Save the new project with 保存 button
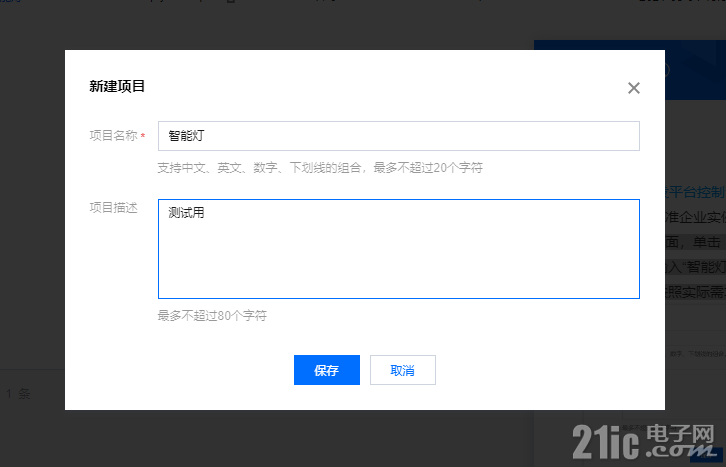Image resolution: width=726 pixels, height=467 pixels. pyautogui.click(x=327, y=370)
